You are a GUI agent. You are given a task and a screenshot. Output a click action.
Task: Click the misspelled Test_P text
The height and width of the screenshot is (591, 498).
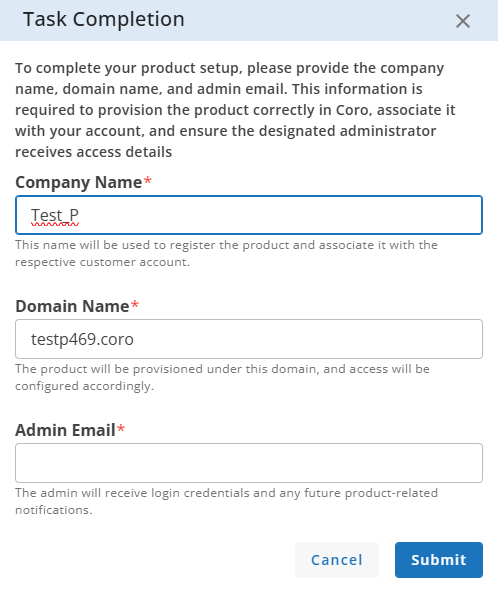point(55,216)
